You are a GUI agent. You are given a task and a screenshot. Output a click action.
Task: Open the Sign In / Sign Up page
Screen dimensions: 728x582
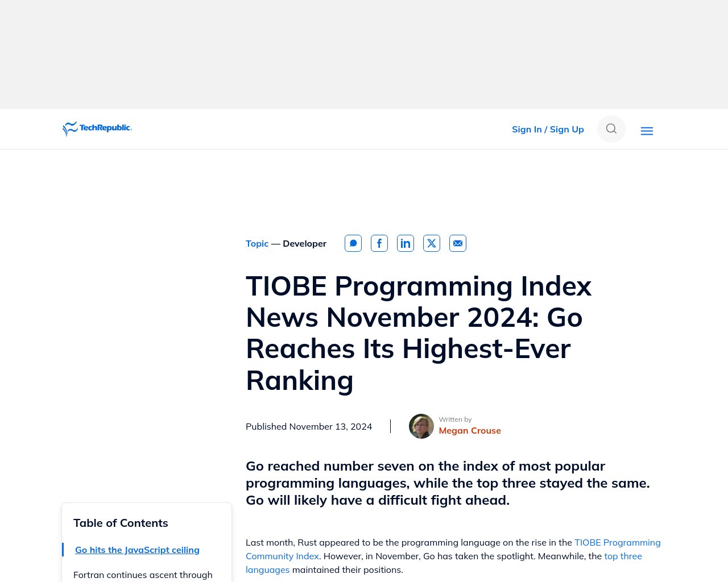(547, 129)
